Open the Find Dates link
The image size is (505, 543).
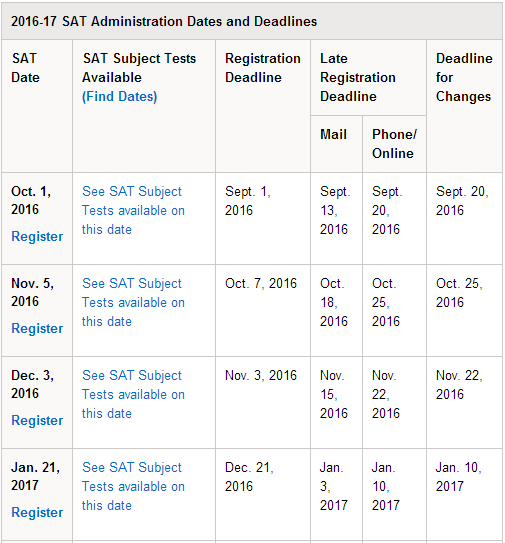(119, 97)
